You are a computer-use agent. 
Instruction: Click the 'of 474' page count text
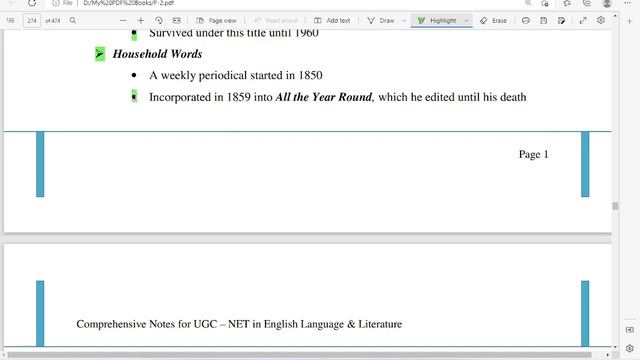53,21
